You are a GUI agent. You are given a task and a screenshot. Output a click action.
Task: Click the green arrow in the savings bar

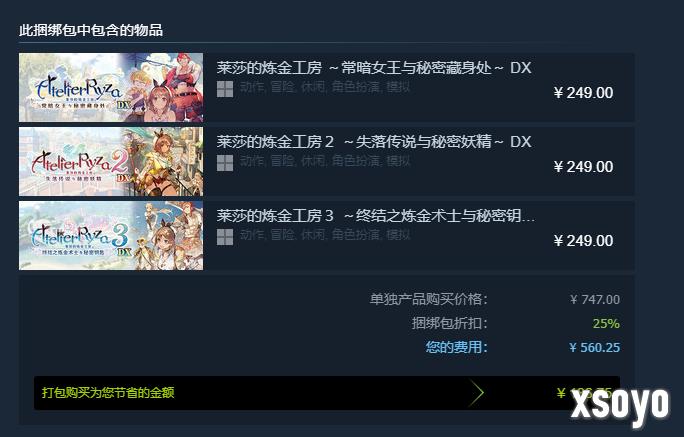pyautogui.click(x=477, y=393)
